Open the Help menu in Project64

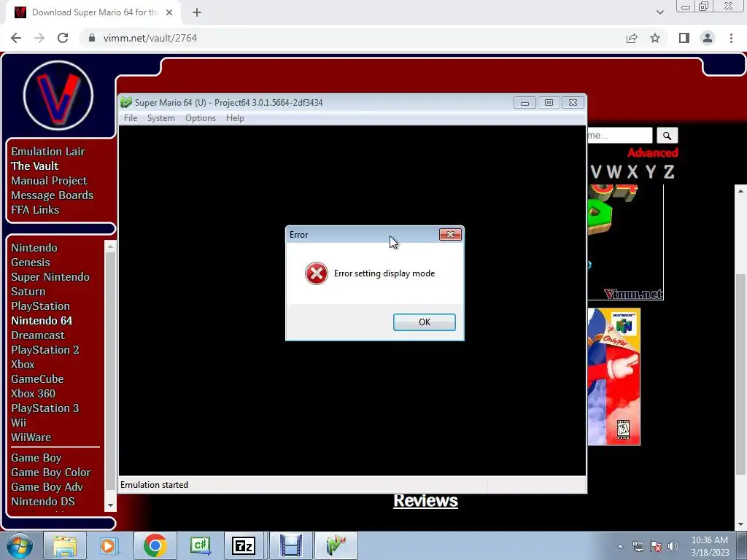tap(235, 118)
